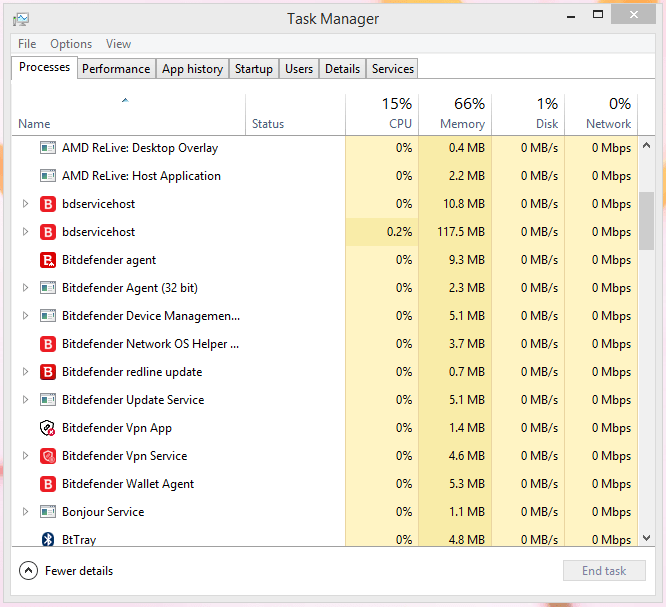Click the 0.2% CPU cell
Screen dimensions: 666x607
(x=382, y=232)
